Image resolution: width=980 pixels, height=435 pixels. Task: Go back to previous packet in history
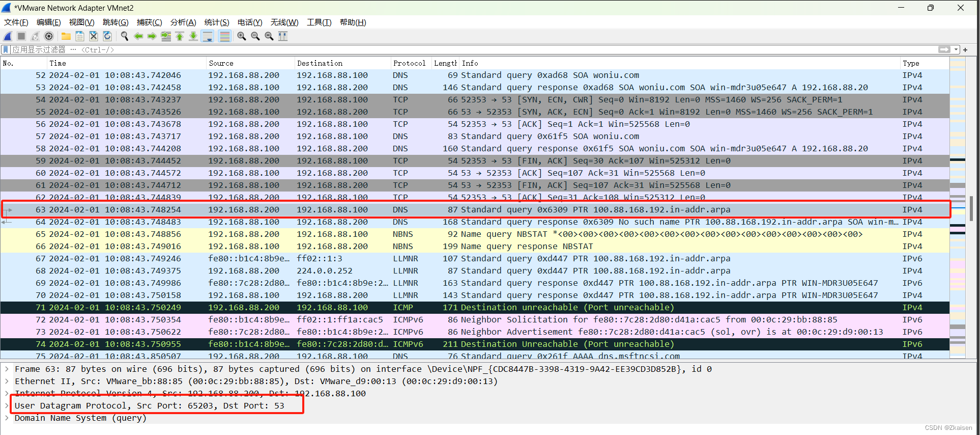(138, 36)
